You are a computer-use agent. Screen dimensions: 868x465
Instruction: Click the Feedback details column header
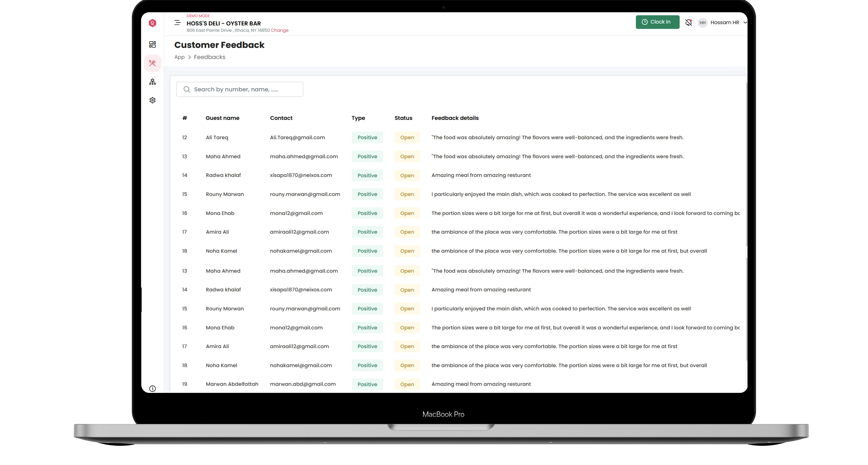(455, 118)
